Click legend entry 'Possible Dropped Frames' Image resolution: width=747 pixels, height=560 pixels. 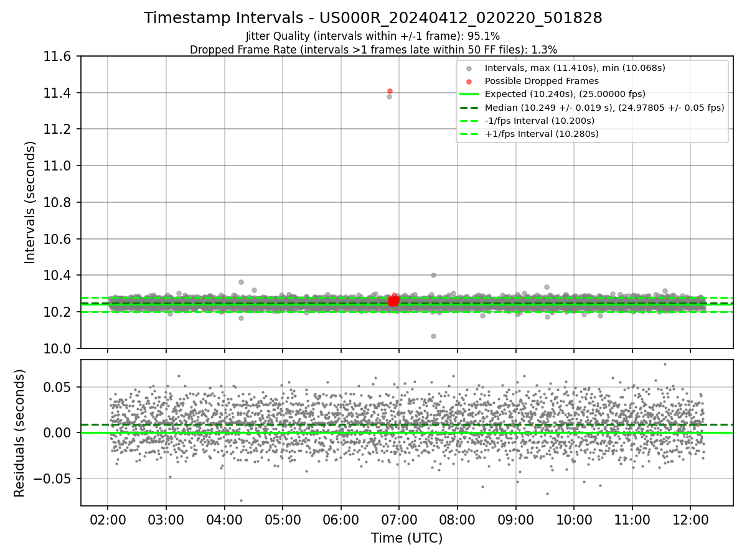point(542,81)
